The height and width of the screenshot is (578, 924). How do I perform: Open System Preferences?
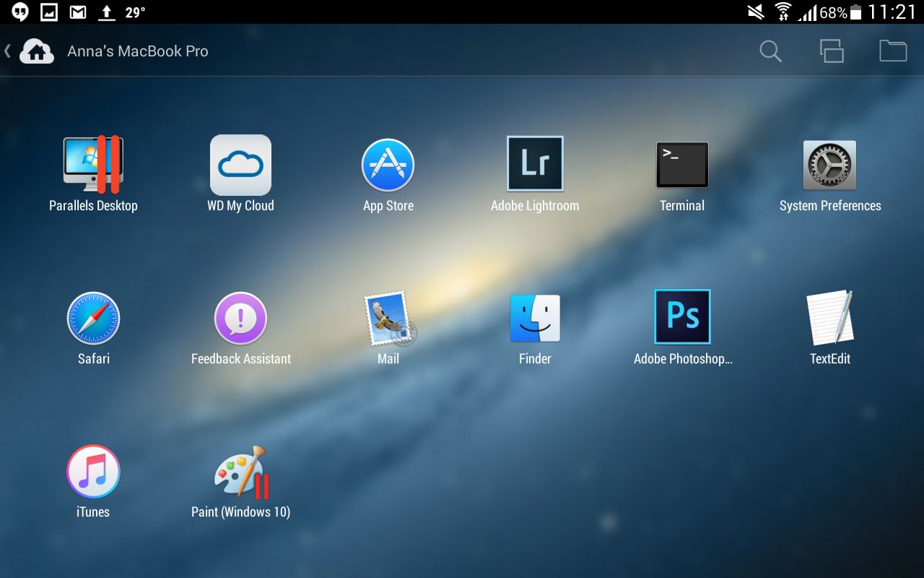pos(830,165)
